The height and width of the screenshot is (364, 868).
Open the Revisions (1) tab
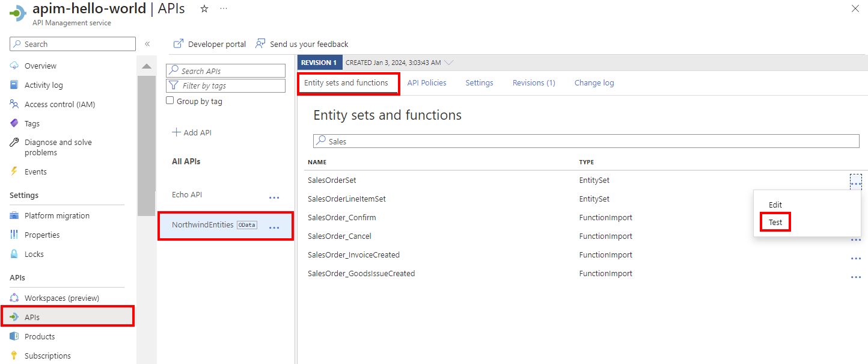[x=534, y=83]
